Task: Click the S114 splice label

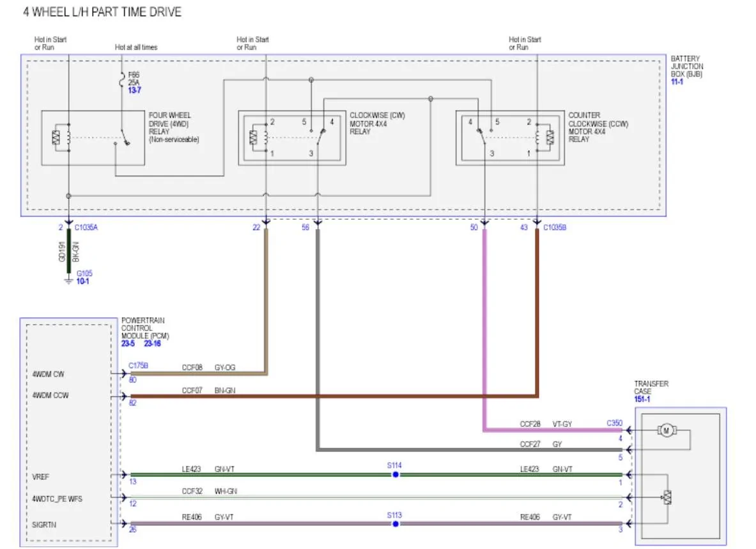Action: 394,465
